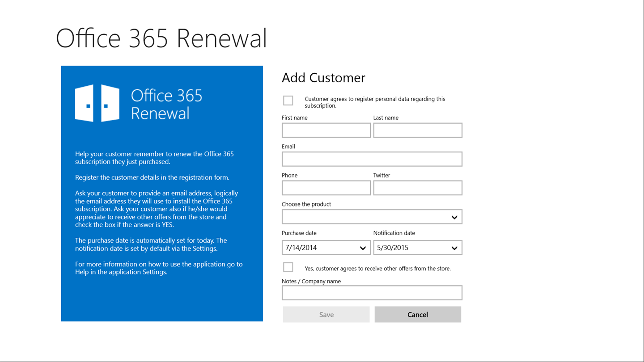644x362 pixels.
Task: Expand the Purchase date picker
Action: tap(326, 248)
